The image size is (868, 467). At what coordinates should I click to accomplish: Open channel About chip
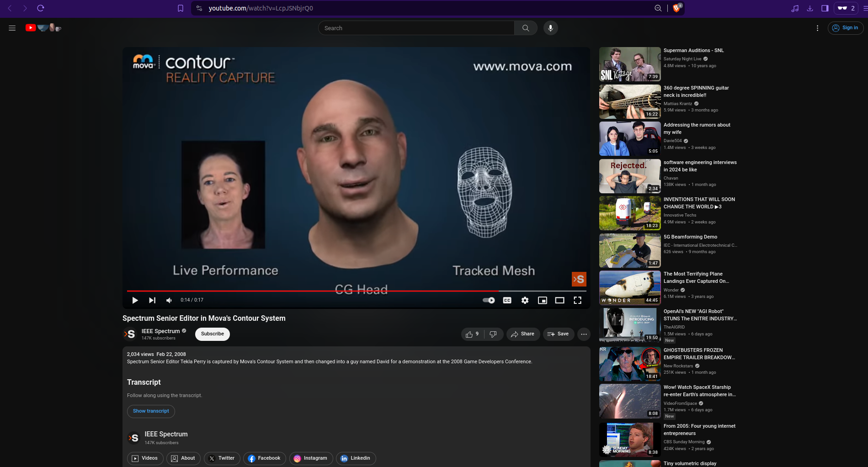tap(183, 458)
